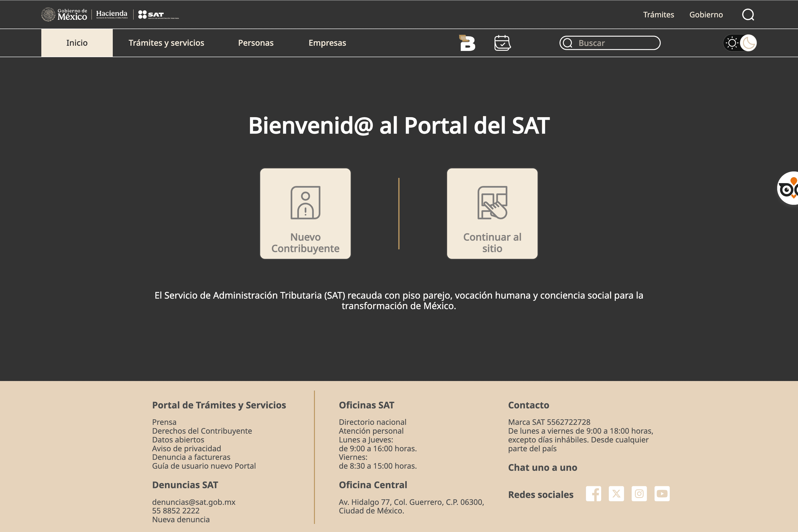The image size is (798, 532).
Task: Click phone number 55 8852 2222
Action: (176, 511)
